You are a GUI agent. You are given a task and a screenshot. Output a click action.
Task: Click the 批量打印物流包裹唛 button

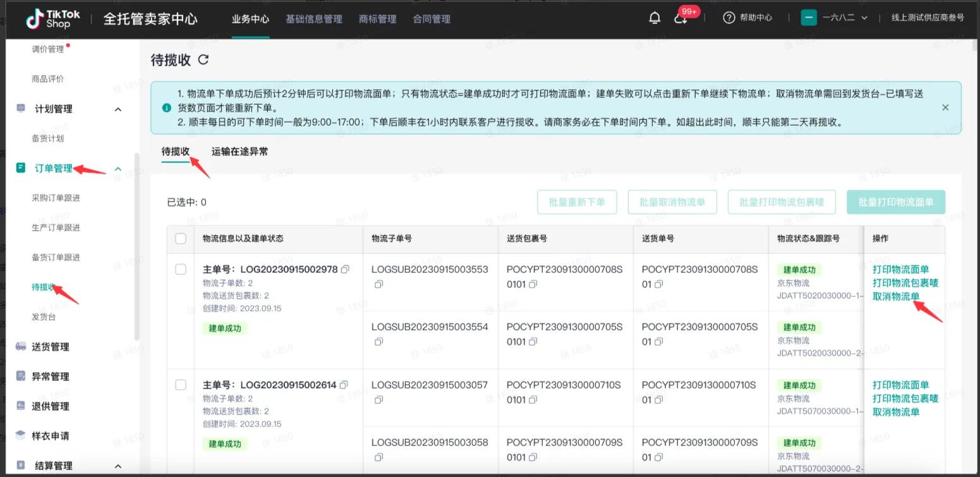(782, 202)
